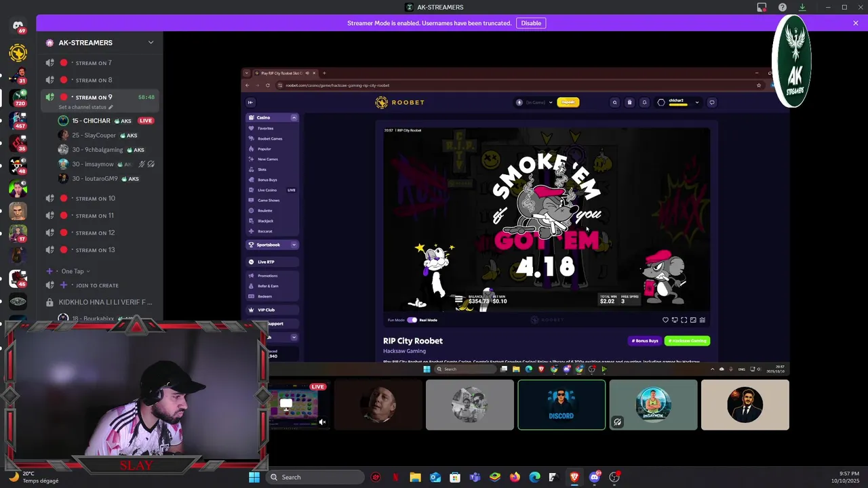Screen dimensions: 868x488
Task: Collapse Roobet sidebar arrow icon
Action: pyautogui.click(x=250, y=102)
